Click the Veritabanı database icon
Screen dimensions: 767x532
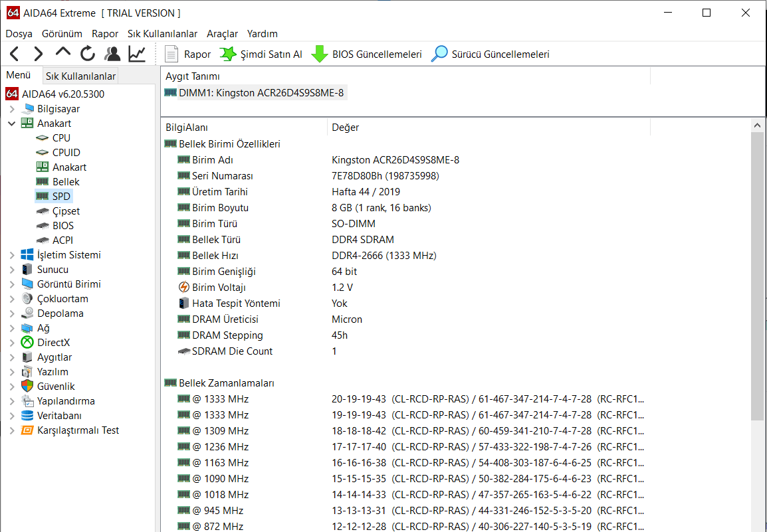(x=27, y=416)
